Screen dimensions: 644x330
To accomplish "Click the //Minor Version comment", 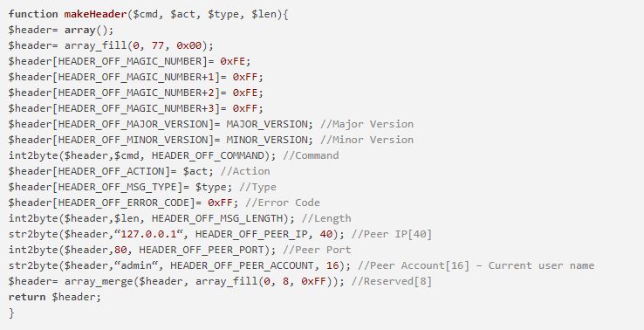I will click(x=367, y=140).
